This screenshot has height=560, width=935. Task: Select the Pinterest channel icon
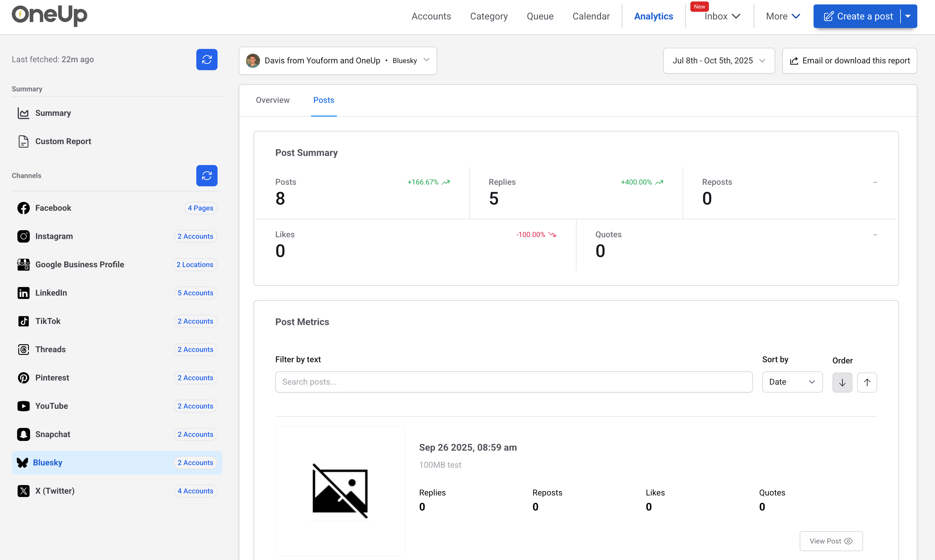pos(23,378)
